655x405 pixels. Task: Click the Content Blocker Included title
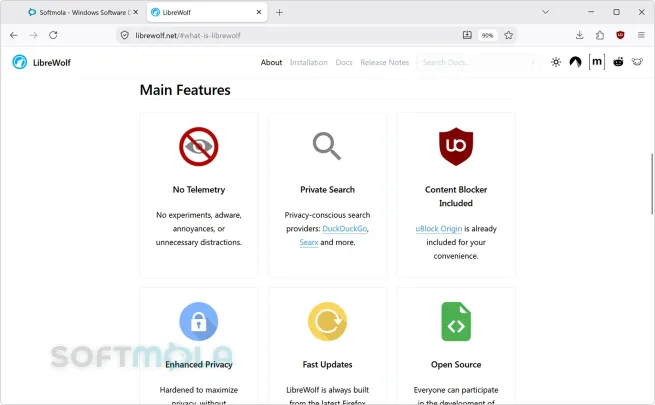456,196
